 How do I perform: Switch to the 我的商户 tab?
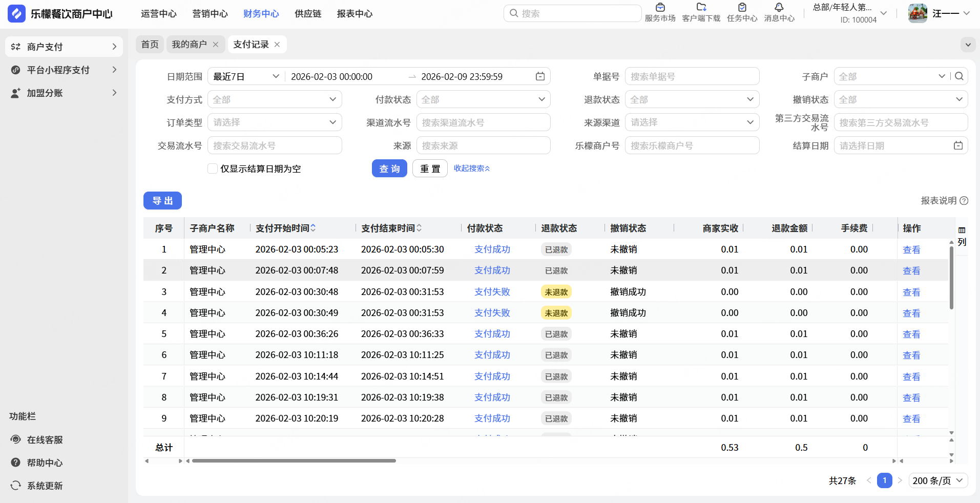click(x=189, y=45)
